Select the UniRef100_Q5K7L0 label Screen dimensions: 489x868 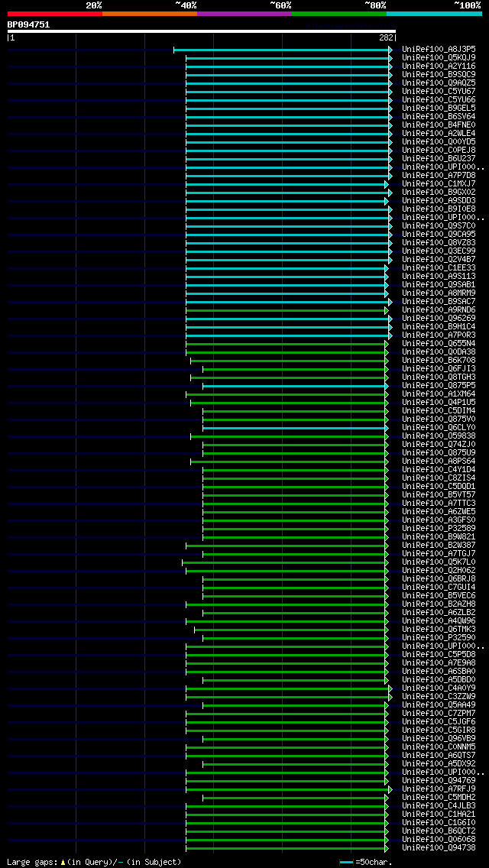(439, 562)
